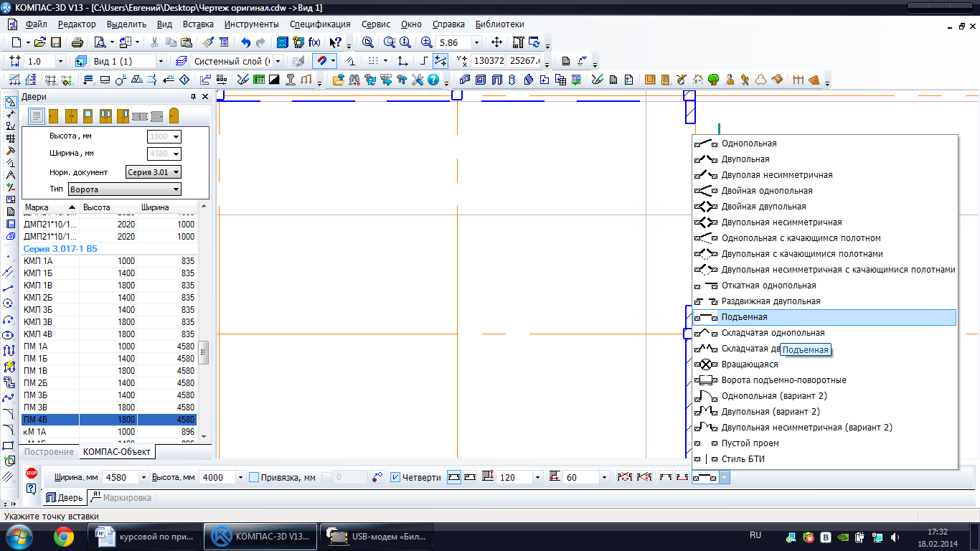Choose Вращающаяся door type from list
Screen dimensions: 980x551
[824, 364]
